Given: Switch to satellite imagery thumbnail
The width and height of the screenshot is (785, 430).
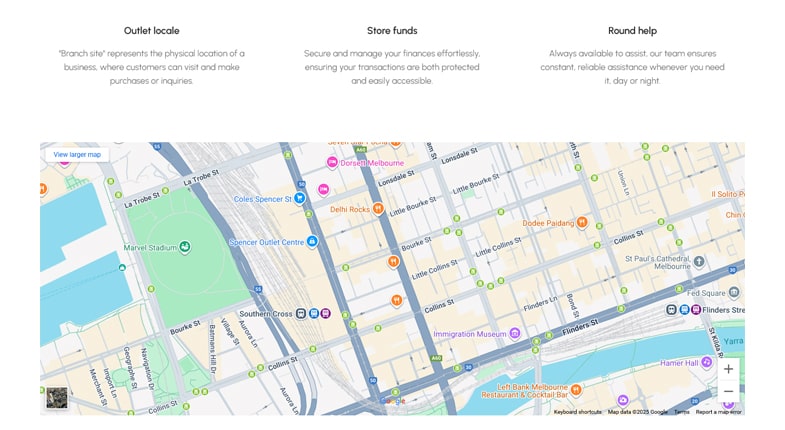Looking at the screenshot, I should [57, 397].
